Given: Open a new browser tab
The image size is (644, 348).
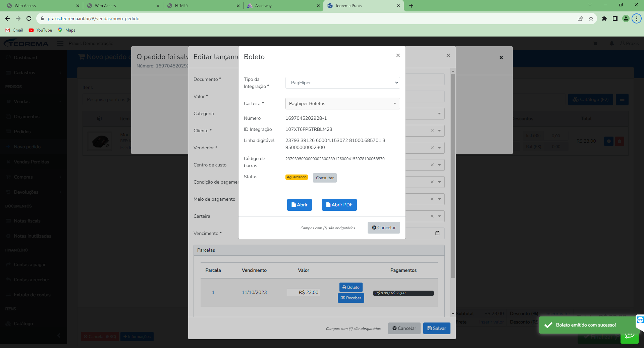Looking at the screenshot, I should (x=411, y=6).
